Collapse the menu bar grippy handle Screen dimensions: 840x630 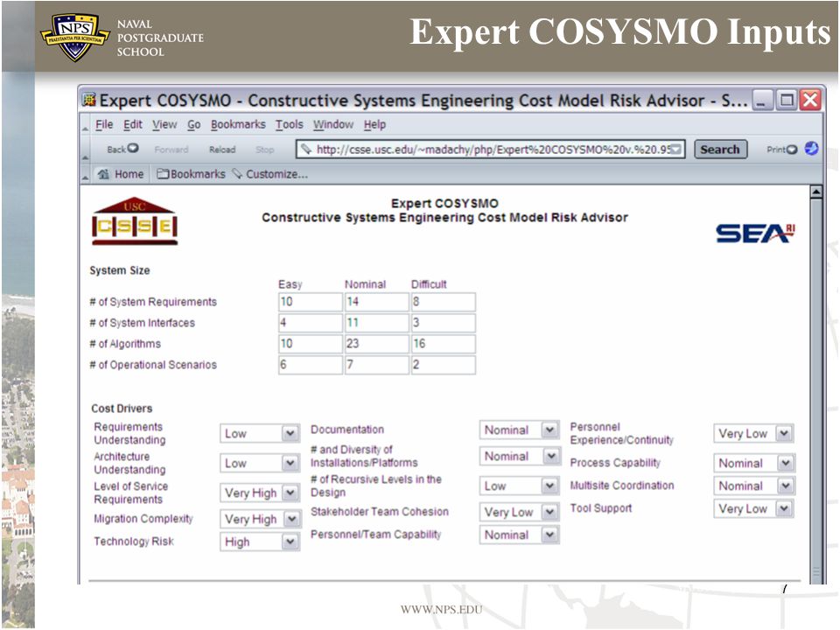85,128
